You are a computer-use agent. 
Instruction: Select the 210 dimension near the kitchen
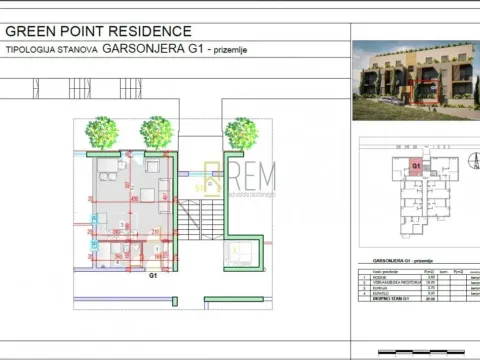point(155,231)
